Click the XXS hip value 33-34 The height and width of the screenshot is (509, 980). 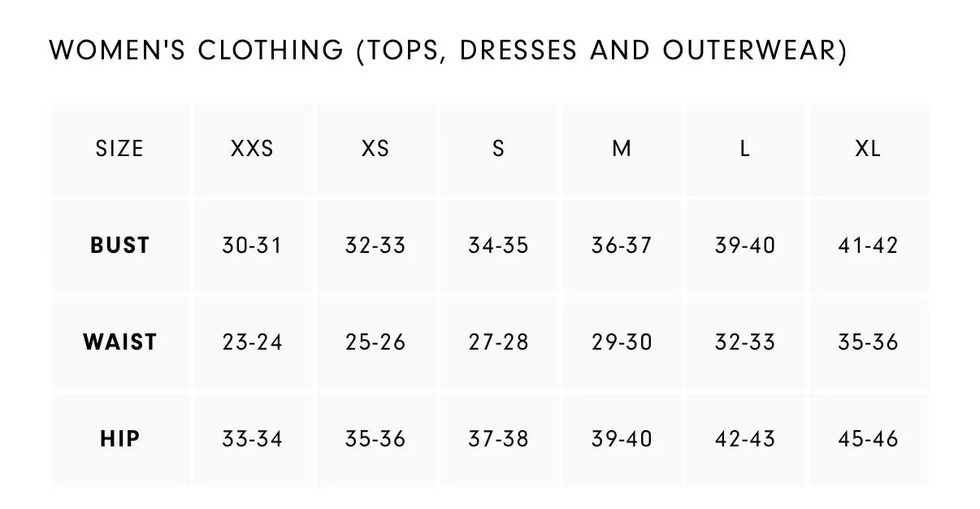[x=252, y=439]
